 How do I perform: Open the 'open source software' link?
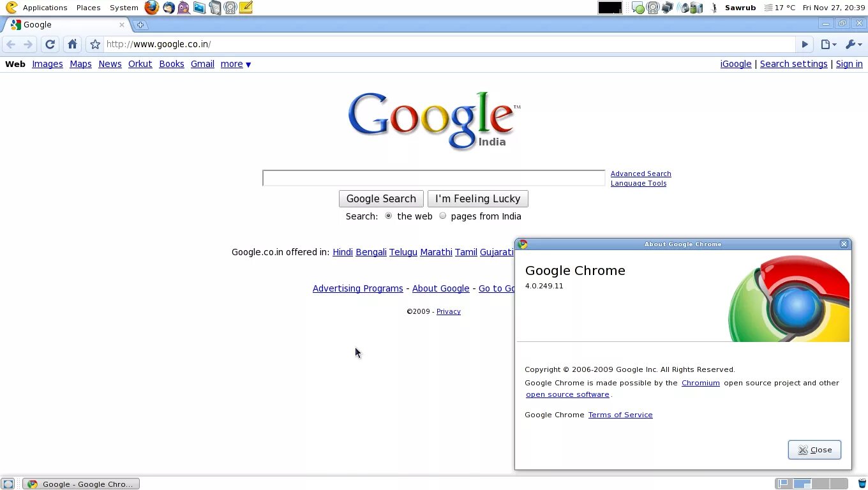pyautogui.click(x=567, y=394)
